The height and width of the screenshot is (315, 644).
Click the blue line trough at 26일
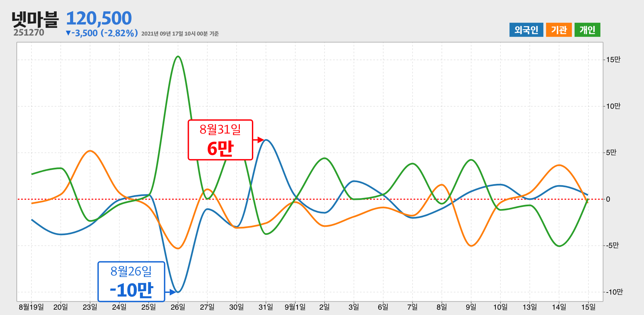click(178, 292)
